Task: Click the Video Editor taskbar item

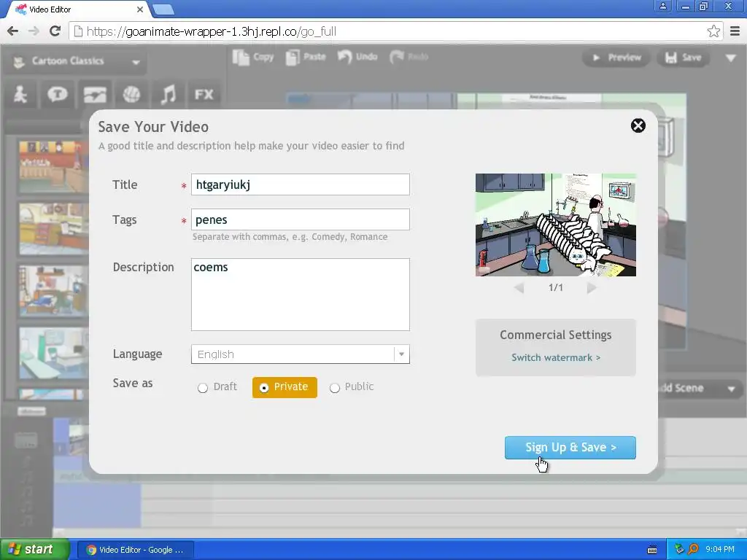Action: point(136,550)
